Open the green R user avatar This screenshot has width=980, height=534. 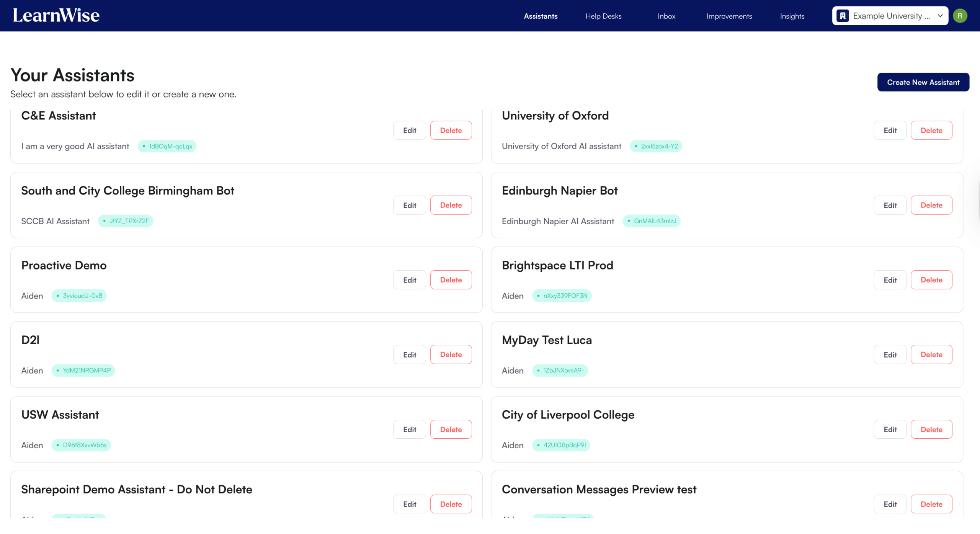[x=960, y=16]
